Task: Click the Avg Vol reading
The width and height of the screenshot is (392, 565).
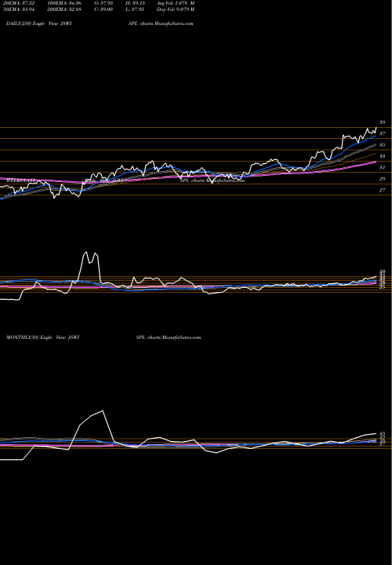Action: pyautogui.click(x=175, y=3)
